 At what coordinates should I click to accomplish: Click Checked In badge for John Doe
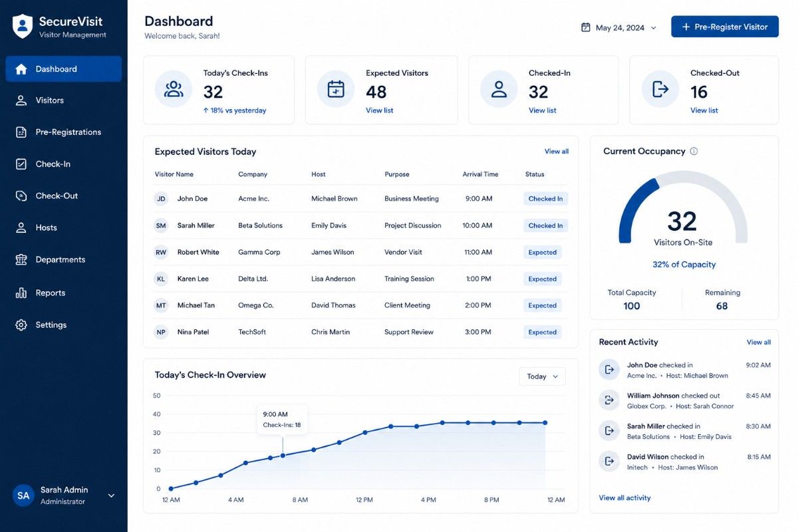tap(545, 199)
